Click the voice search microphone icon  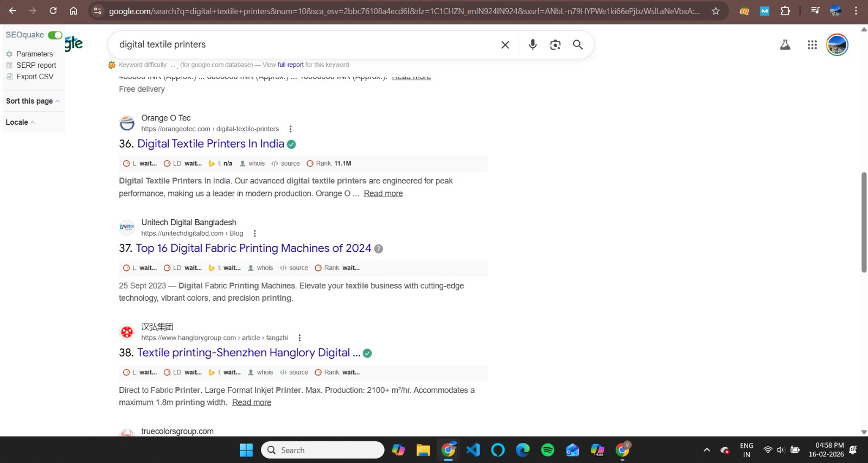(532, 45)
